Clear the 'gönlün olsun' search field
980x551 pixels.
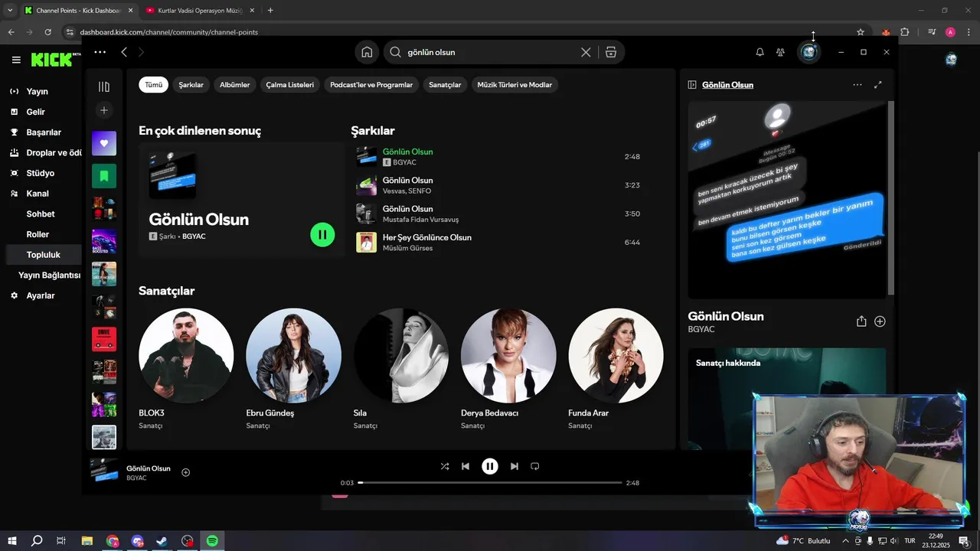click(x=586, y=52)
